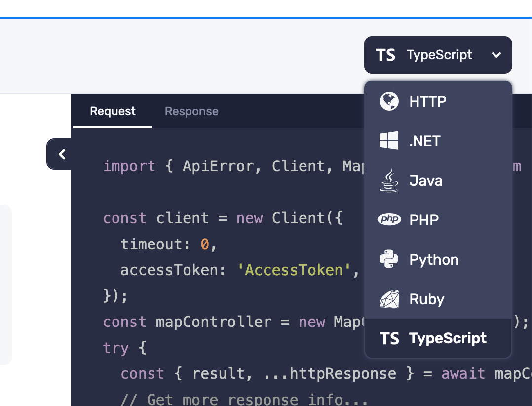Click the PHP logo icon
This screenshot has width=532, height=406.
(x=389, y=219)
